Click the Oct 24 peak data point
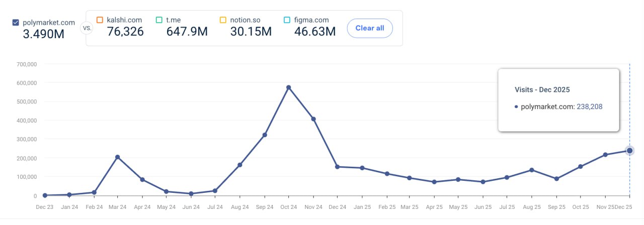Screen dimensions: 644x225 [289, 87]
